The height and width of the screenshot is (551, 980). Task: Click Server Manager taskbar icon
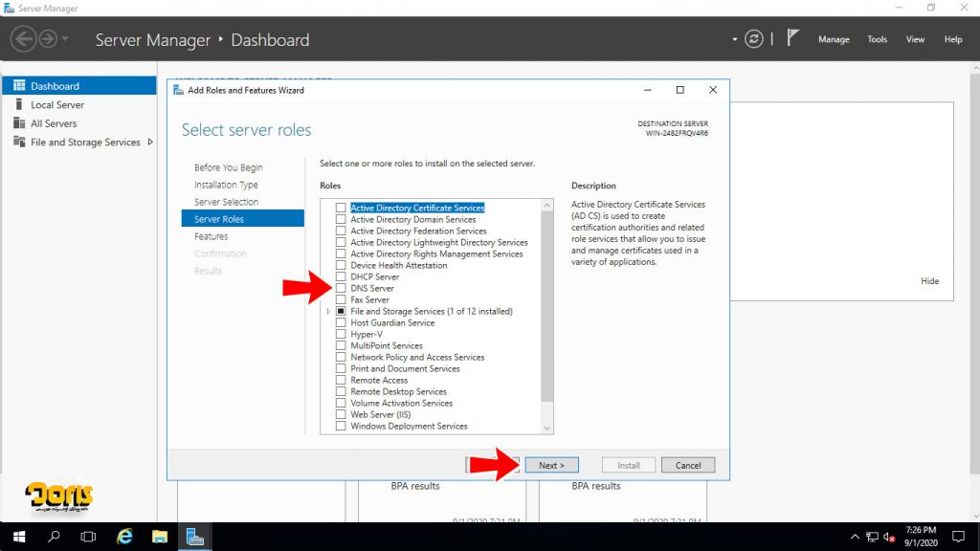tap(195, 537)
